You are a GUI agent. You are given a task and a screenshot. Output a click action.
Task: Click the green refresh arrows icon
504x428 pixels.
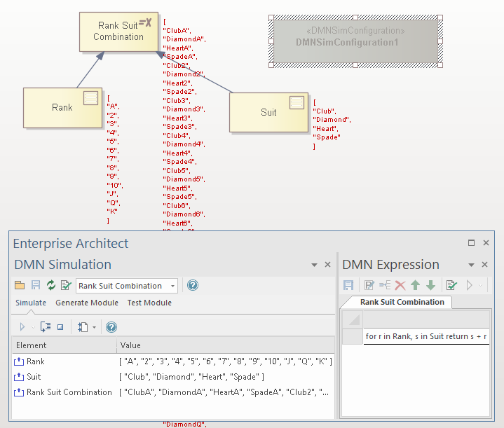click(50, 285)
